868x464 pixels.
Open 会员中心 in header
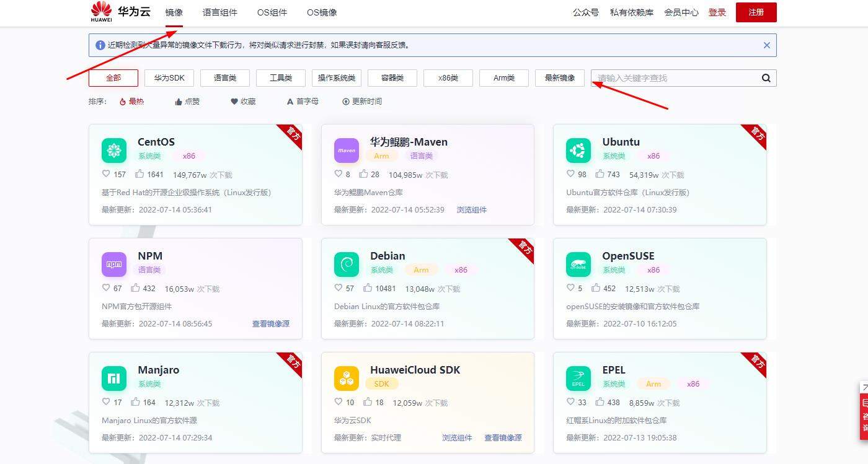(x=681, y=12)
